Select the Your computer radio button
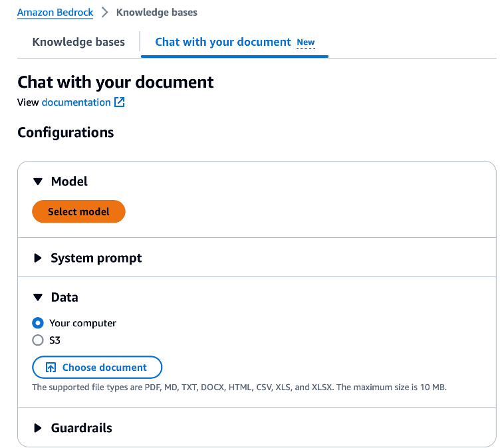Image resolution: width=500 pixels, height=448 pixels. pos(38,323)
